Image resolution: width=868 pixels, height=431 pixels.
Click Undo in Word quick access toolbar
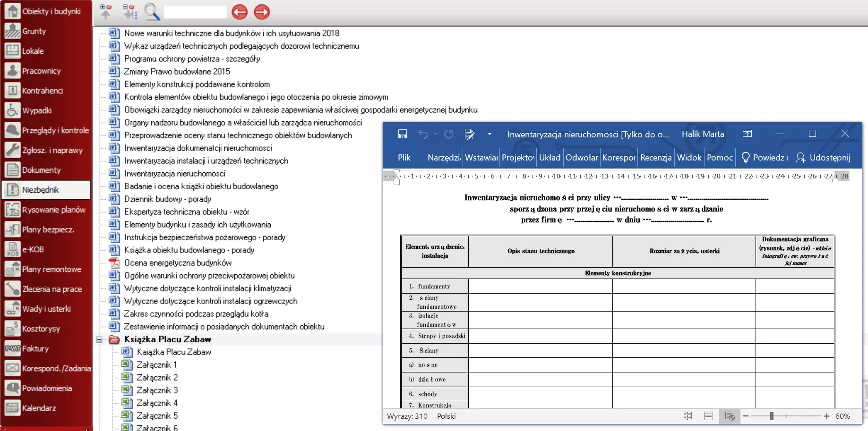tap(423, 134)
